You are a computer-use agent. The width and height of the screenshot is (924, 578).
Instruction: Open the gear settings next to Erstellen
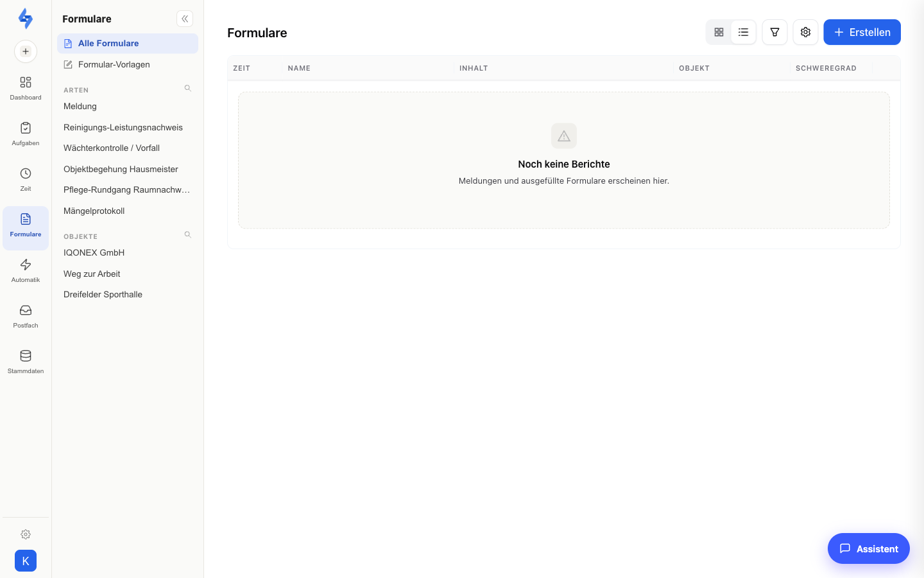pos(805,32)
